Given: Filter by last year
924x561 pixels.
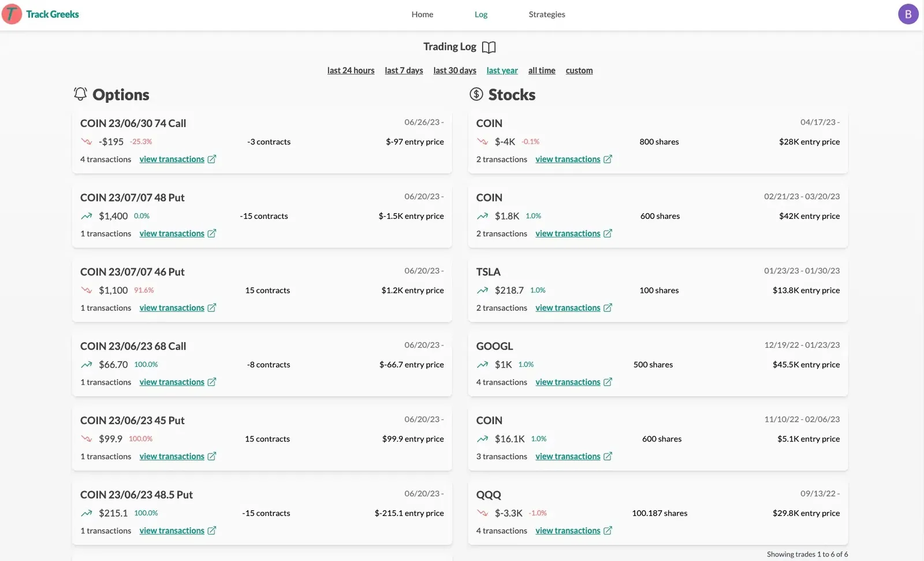Looking at the screenshot, I should [x=502, y=70].
